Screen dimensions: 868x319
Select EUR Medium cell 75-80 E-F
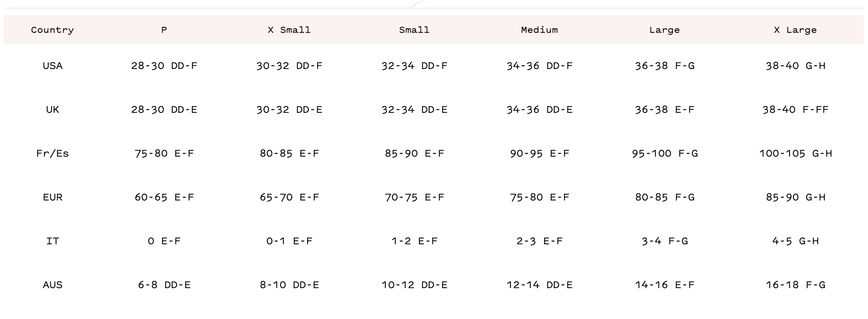539,197
